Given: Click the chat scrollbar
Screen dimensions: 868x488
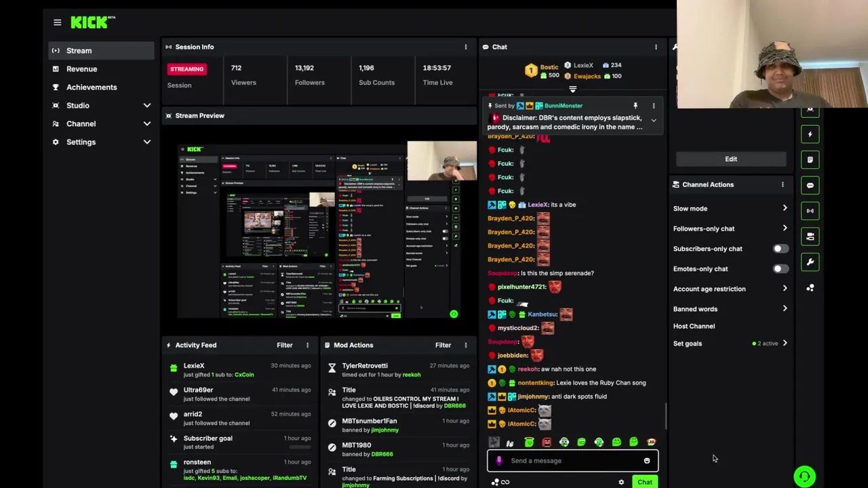Looking at the screenshot, I should pyautogui.click(x=665, y=417).
